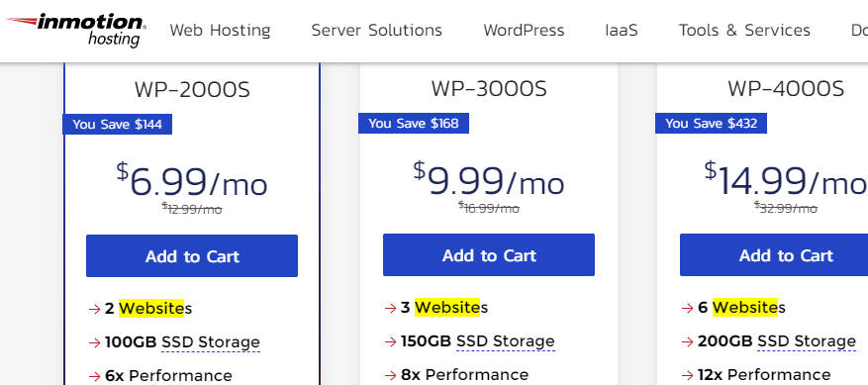Add the WP-4000S plan to cart
This screenshot has width=868, height=385.
pos(774,254)
